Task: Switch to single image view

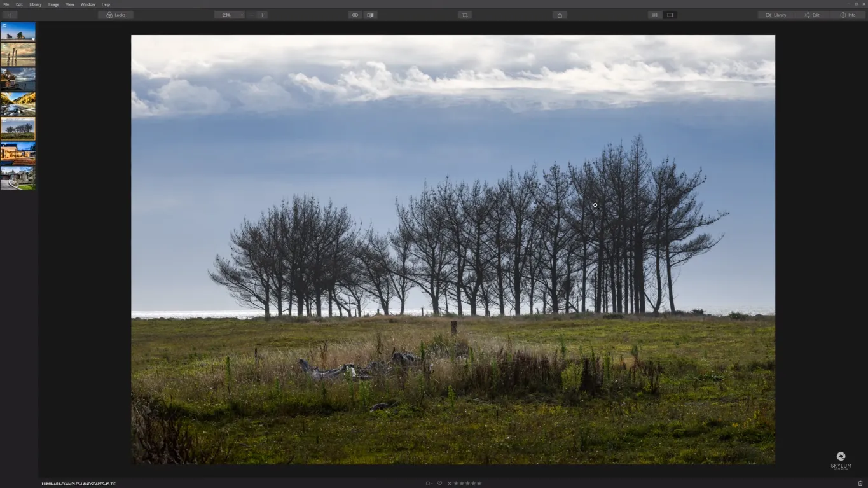Action: coord(670,15)
